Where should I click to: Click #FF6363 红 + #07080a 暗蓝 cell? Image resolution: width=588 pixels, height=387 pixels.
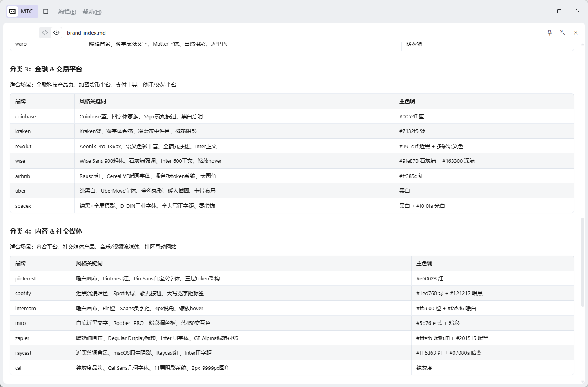click(x=492, y=353)
